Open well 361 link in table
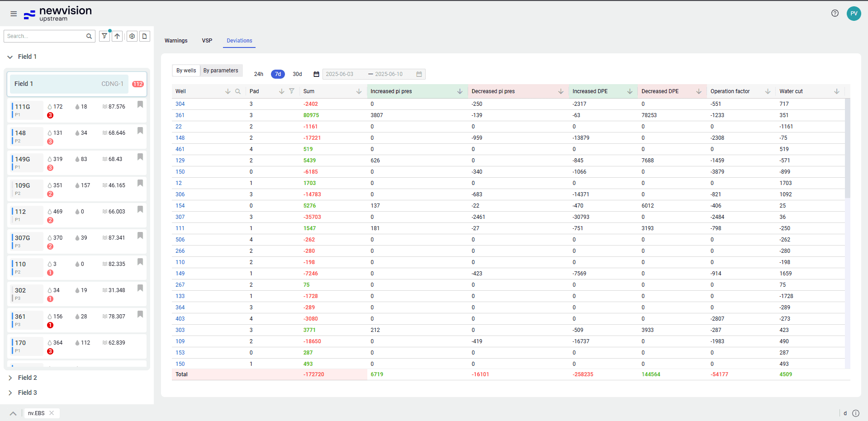The width and height of the screenshot is (868, 421). [180, 115]
